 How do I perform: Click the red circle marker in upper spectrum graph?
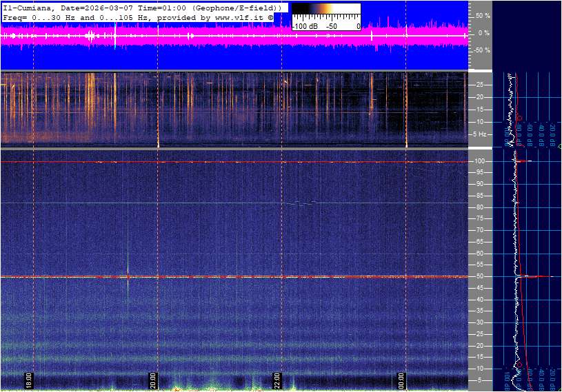coord(519,118)
